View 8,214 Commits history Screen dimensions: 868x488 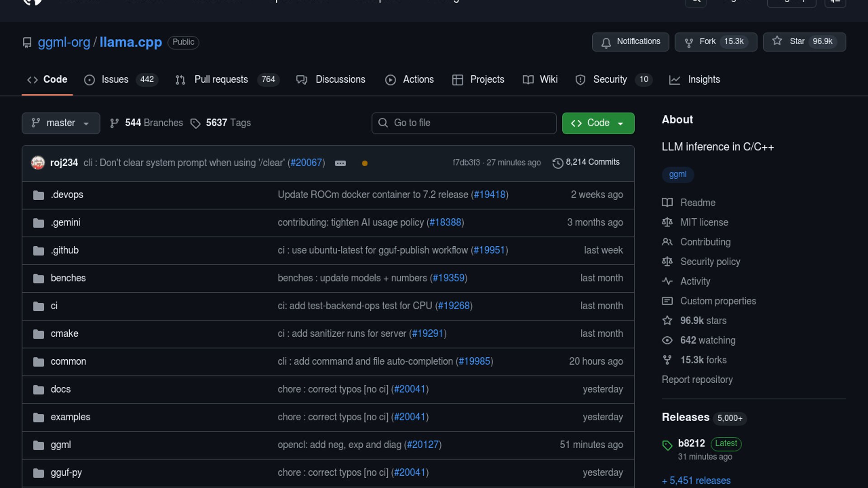pos(586,162)
